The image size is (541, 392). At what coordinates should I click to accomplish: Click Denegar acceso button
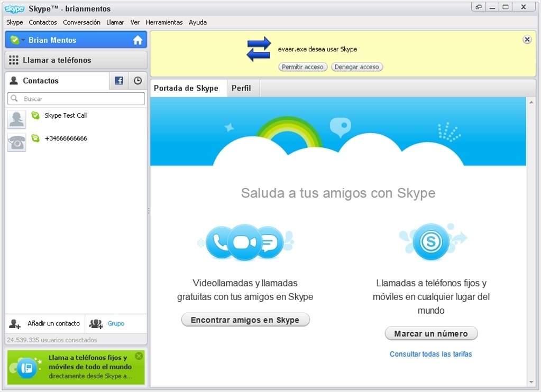tap(357, 67)
